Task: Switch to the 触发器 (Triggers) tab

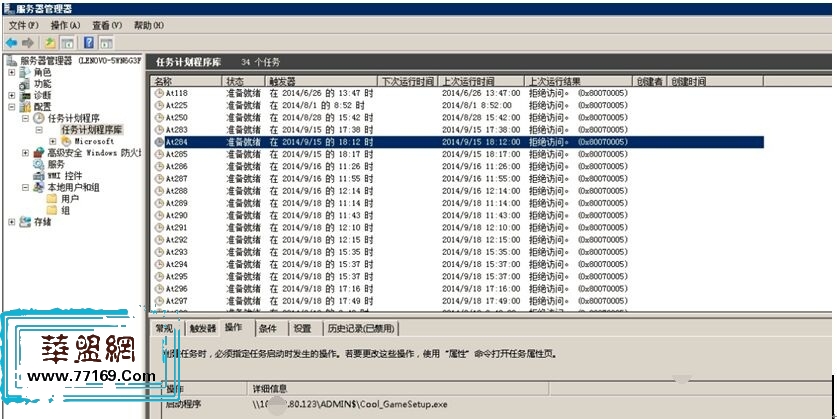Action: click(202, 328)
